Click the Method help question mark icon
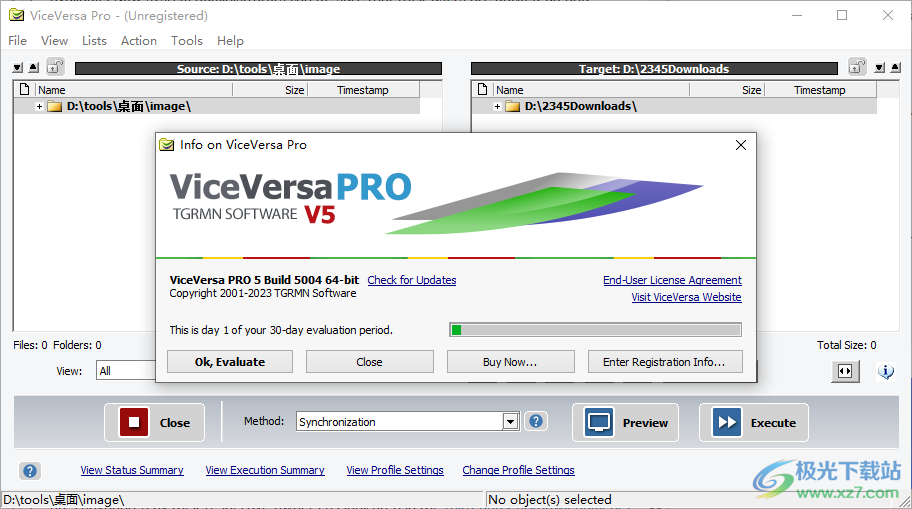 coord(536,421)
